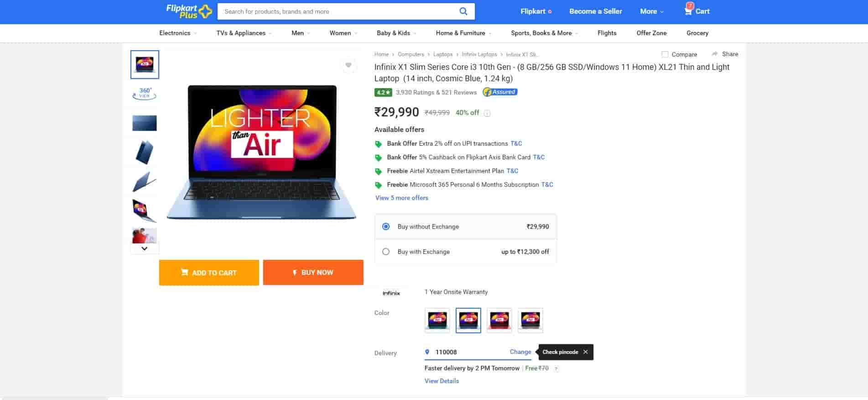Open the Offer Zone menu item
Viewport: 868px width, 400px height.
point(651,33)
